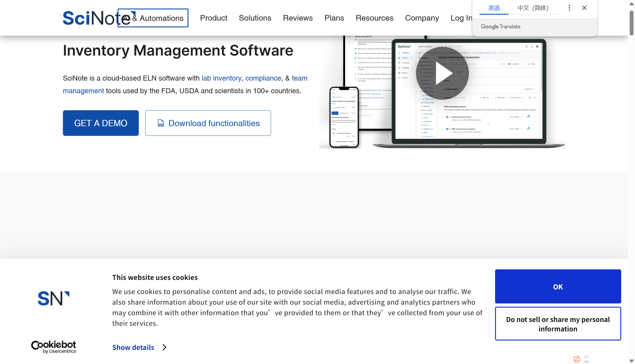
Task: Open the Plans page
Action: click(334, 18)
